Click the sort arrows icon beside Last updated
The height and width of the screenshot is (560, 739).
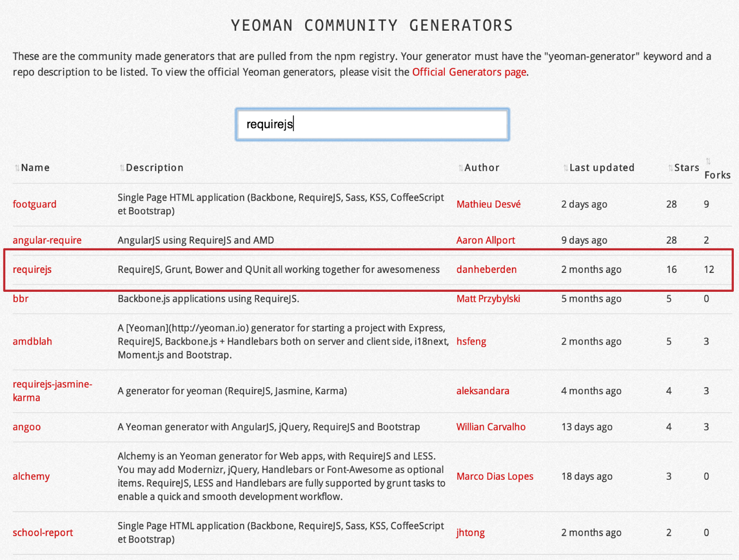coord(565,168)
